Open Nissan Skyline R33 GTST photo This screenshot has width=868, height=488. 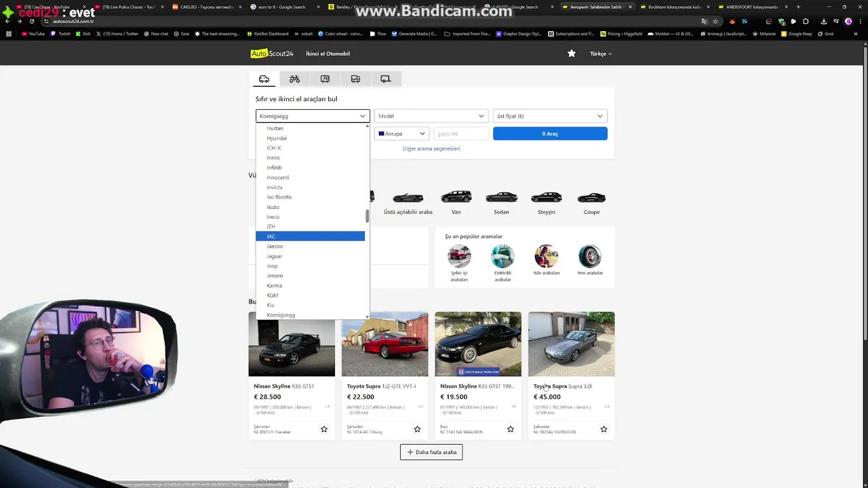[292, 344]
